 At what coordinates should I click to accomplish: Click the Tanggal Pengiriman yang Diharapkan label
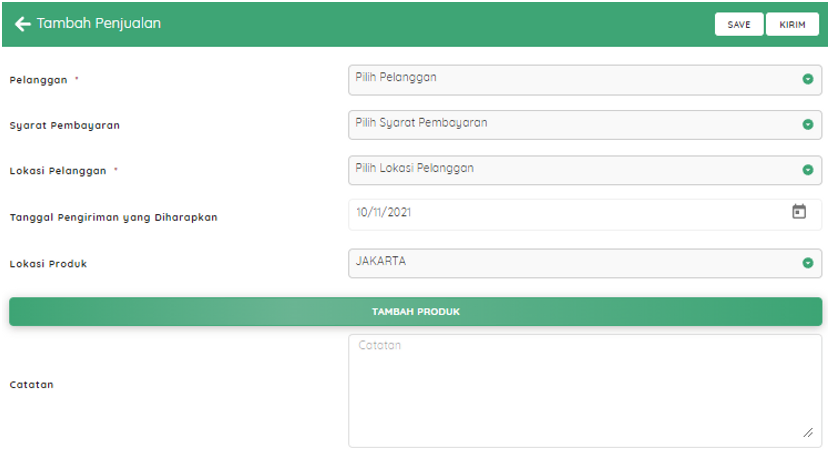[114, 218]
